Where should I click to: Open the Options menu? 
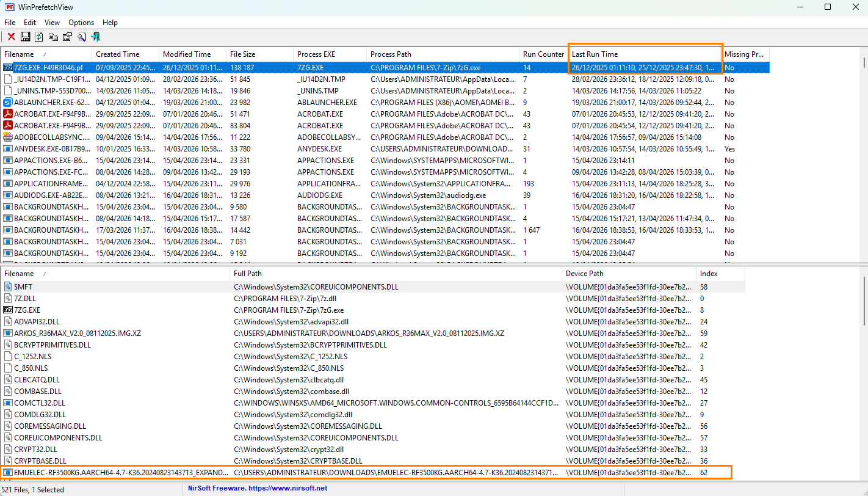tap(81, 23)
